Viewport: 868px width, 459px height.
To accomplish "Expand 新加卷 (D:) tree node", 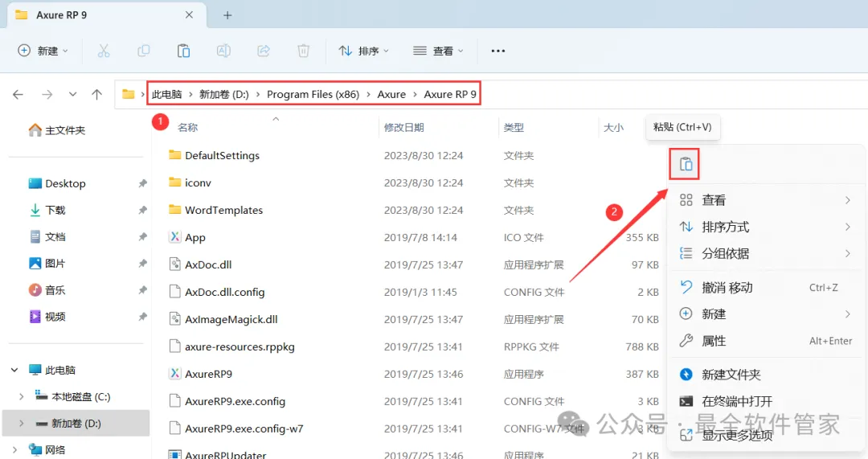I will (21, 424).
